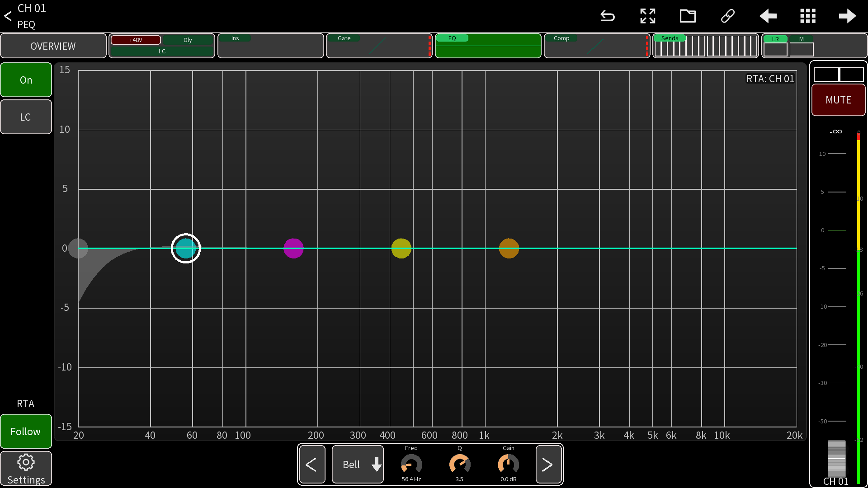Click the channel link icon
868x488 pixels.
[x=727, y=16]
